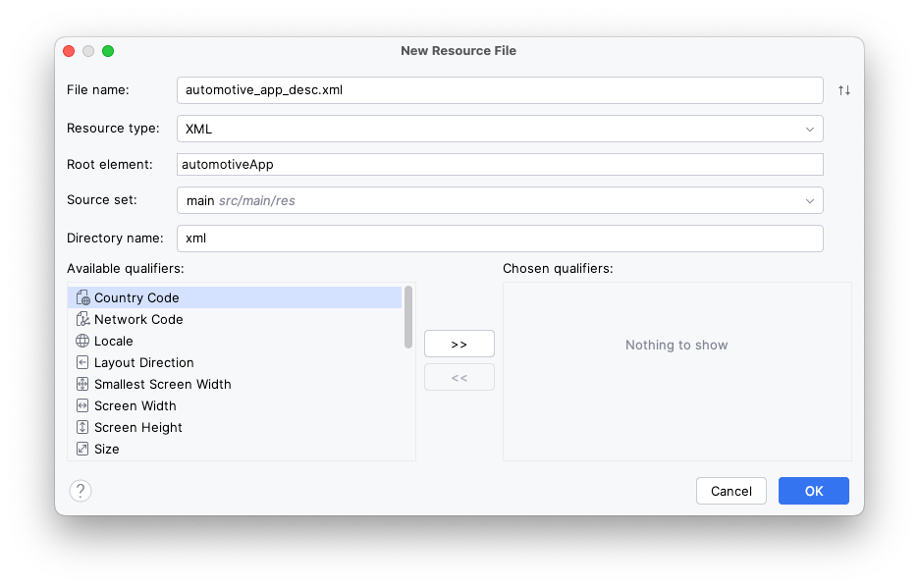Select Locale from Available qualifiers list
Image resolution: width=919 pixels, height=588 pixels.
[113, 341]
